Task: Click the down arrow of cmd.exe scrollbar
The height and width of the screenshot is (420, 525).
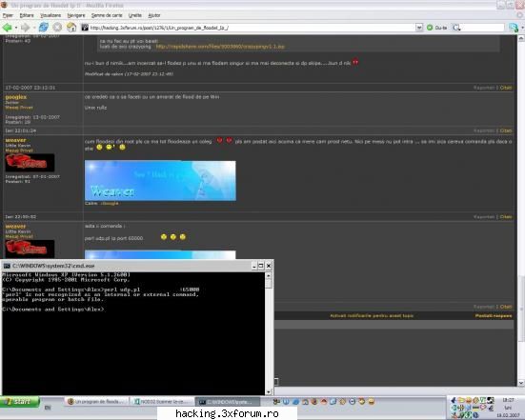Action: click(268, 391)
